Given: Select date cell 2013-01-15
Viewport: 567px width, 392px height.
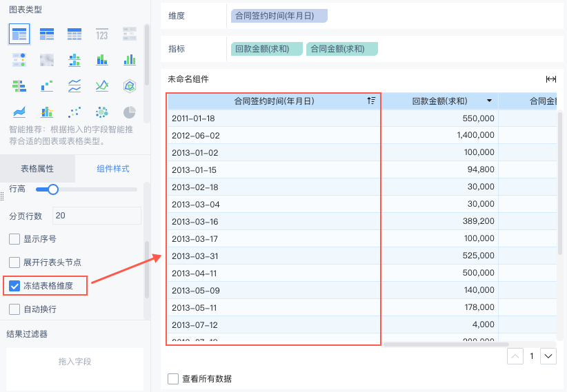Looking at the screenshot, I should (274, 169).
